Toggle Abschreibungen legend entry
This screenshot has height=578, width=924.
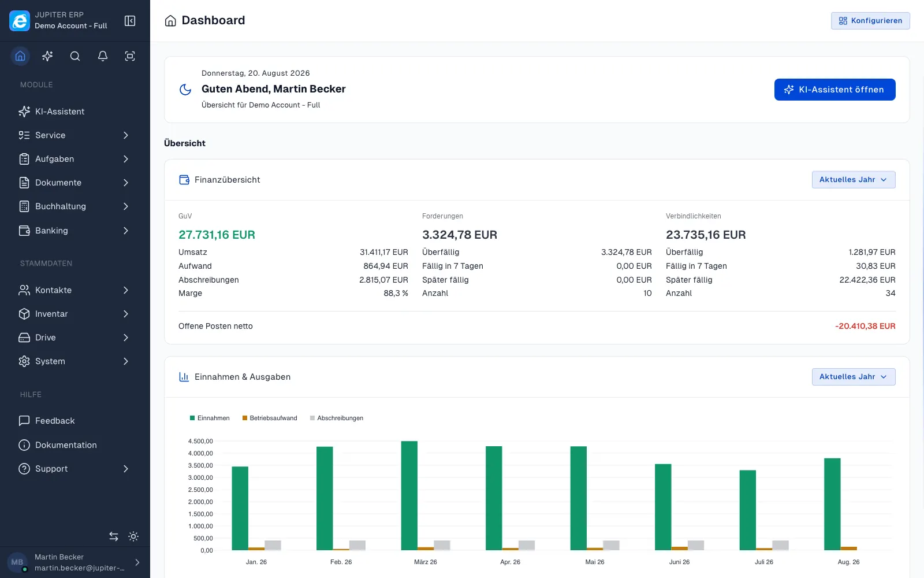click(x=337, y=418)
